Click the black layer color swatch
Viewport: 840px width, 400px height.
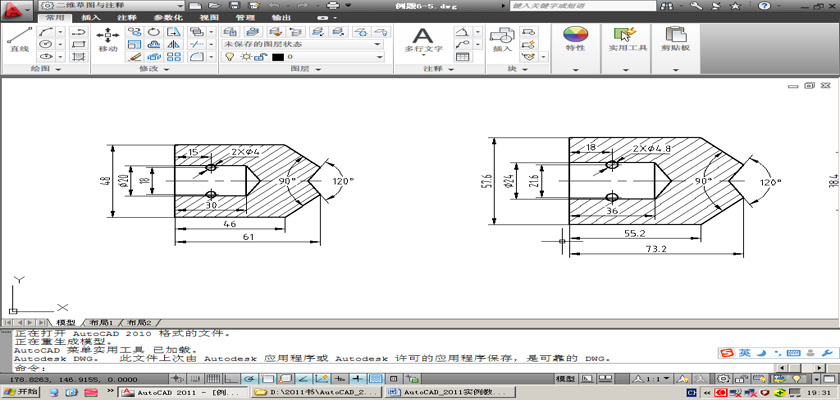pos(279,58)
